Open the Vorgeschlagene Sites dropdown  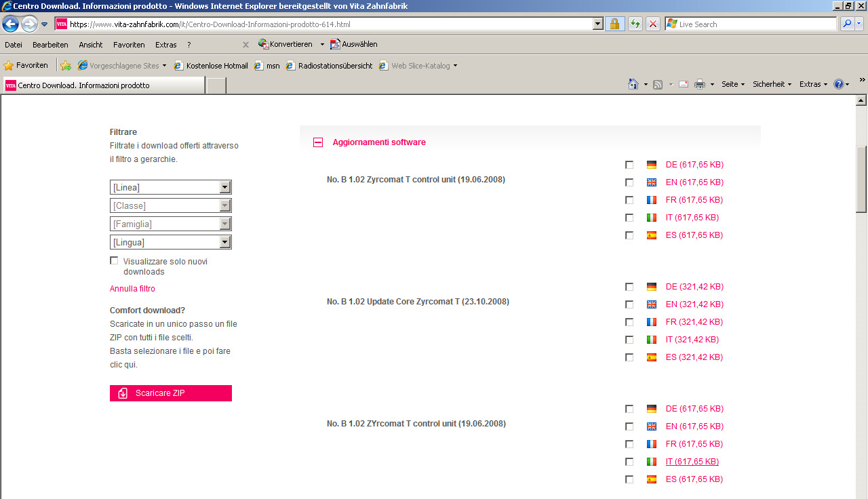pyautogui.click(x=122, y=66)
